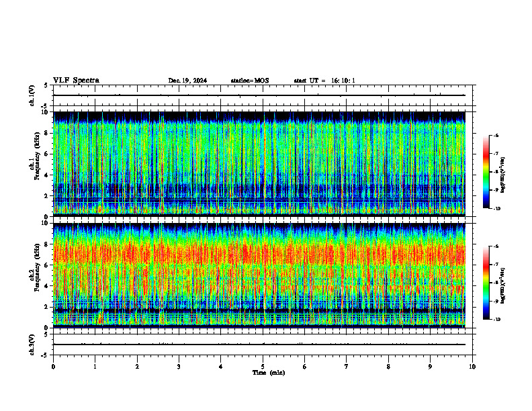Select the date text "Dec. 19, 2024"
The width and height of the screenshot is (532, 411).
point(187,81)
